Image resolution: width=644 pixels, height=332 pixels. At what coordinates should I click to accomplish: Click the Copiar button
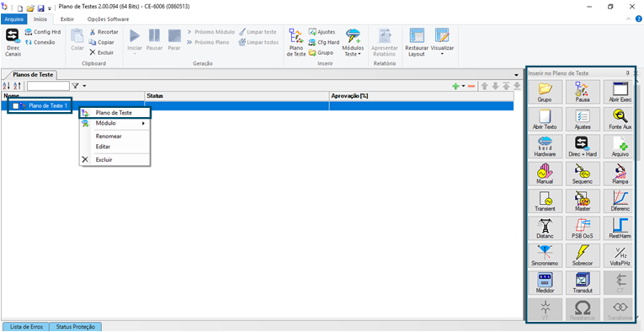[101, 42]
